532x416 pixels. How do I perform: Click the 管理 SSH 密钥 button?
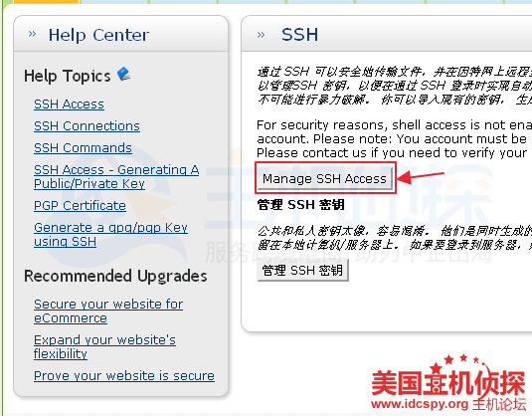click(302, 271)
